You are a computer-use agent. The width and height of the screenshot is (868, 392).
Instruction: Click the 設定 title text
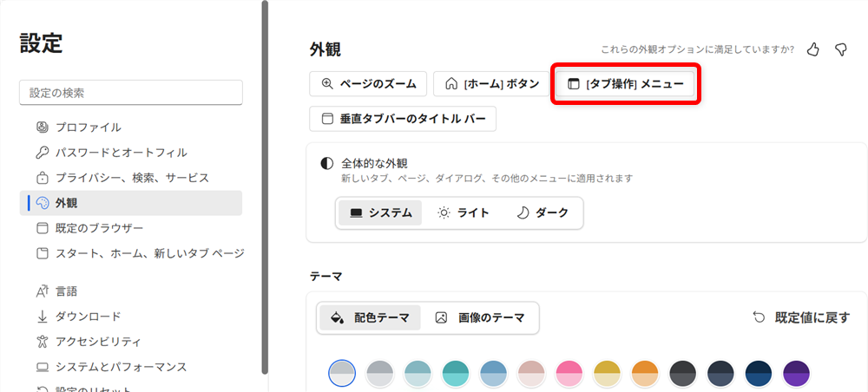41,43
